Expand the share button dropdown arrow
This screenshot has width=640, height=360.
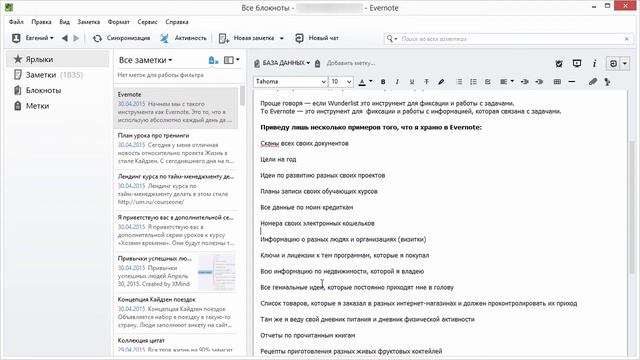[x=624, y=63]
